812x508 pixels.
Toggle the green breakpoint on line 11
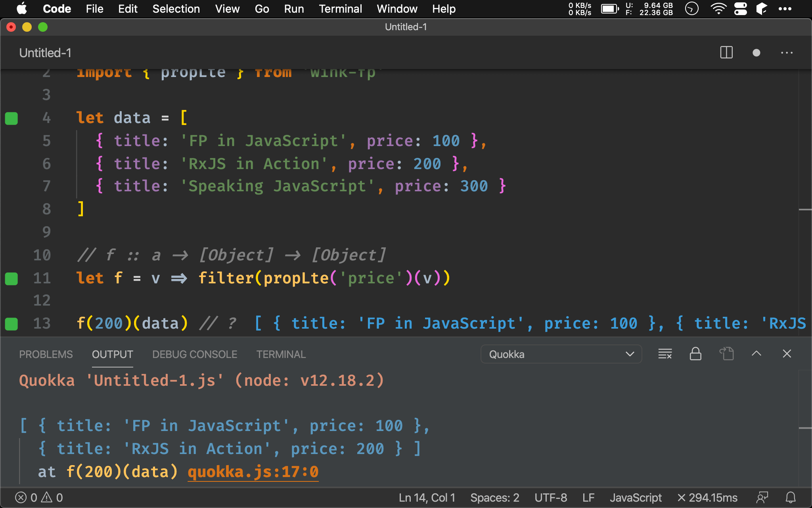12,278
